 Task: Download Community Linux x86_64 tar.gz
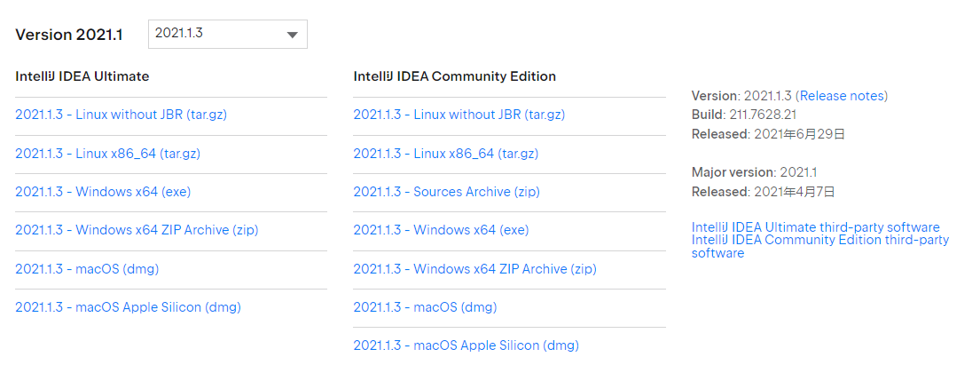click(x=445, y=154)
